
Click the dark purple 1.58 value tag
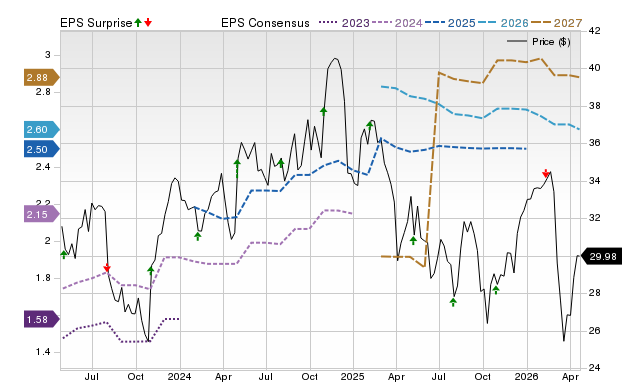(42, 319)
